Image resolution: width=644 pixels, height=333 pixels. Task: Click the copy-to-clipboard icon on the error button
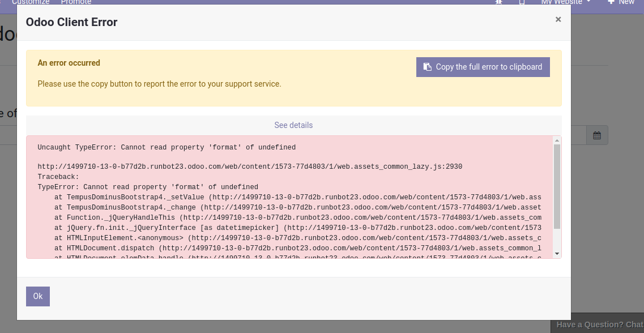pos(427,66)
